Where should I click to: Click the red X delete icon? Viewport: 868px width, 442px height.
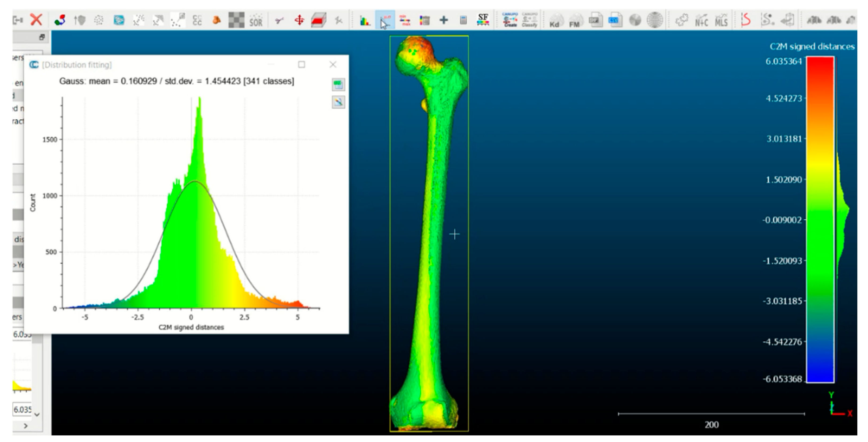[36, 20]
